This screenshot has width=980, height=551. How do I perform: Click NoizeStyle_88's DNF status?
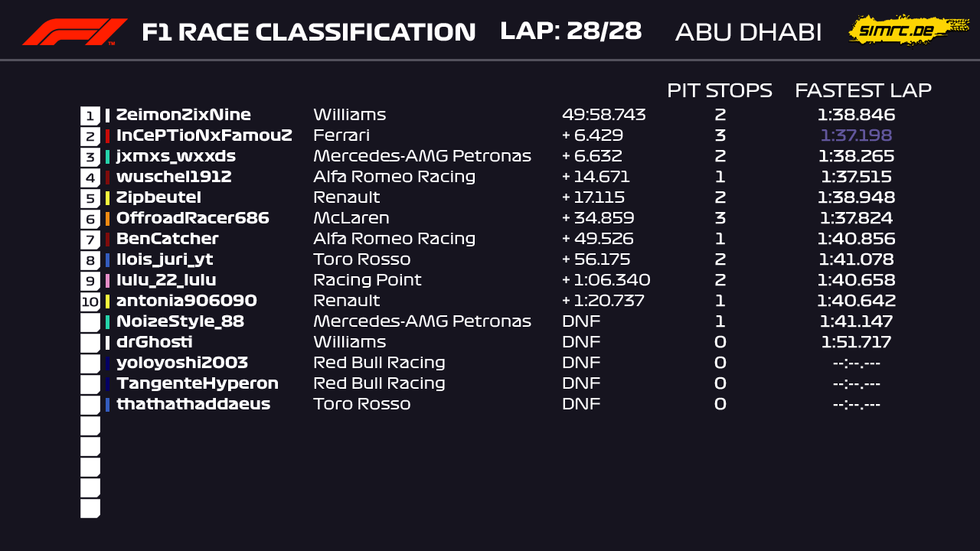(x=581, y=321)
